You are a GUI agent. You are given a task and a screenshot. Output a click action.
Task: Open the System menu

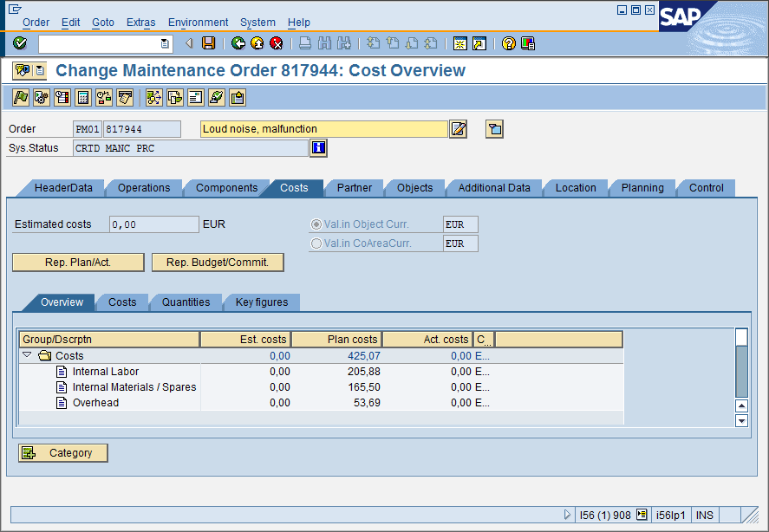(x=257, y=23)
